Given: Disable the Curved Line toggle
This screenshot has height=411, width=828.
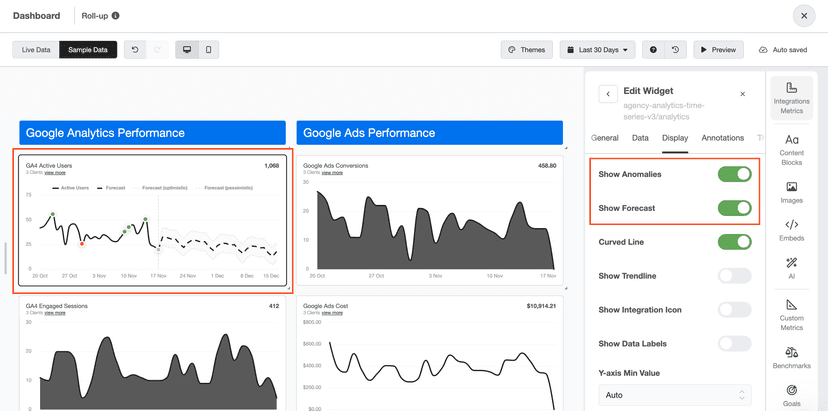Looking at the screenshot, I should pyautogui.click(x=735, y=242).
